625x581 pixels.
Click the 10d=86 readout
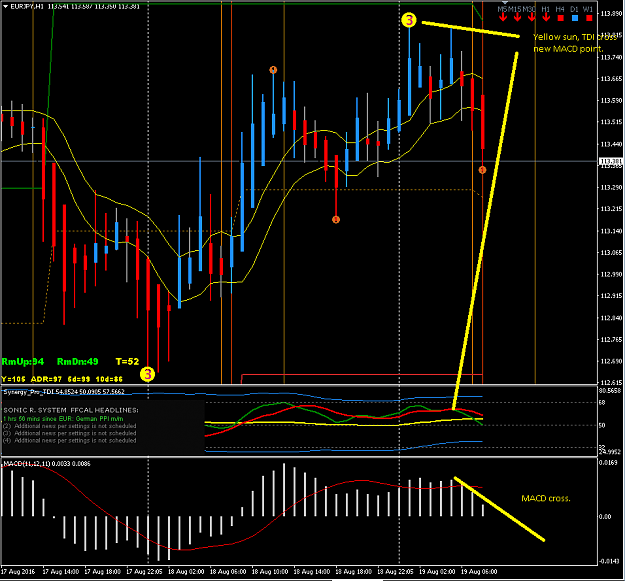[110, 379]
